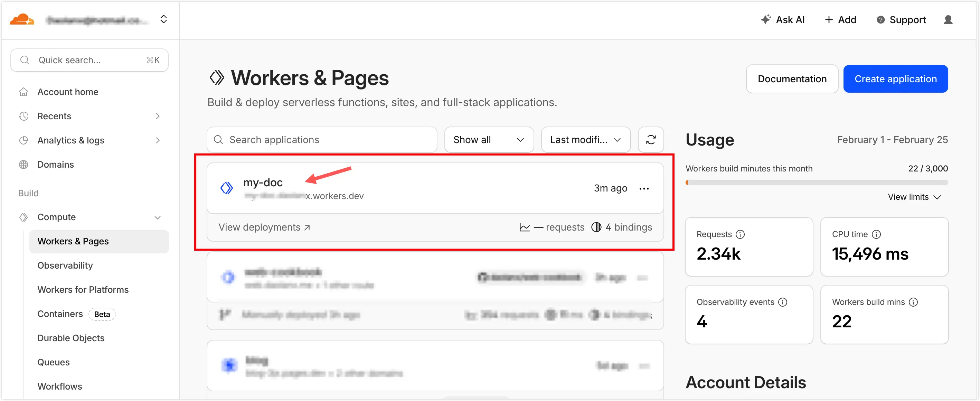Click the Workers build mins info icon
980x401 pixels.
913,302
